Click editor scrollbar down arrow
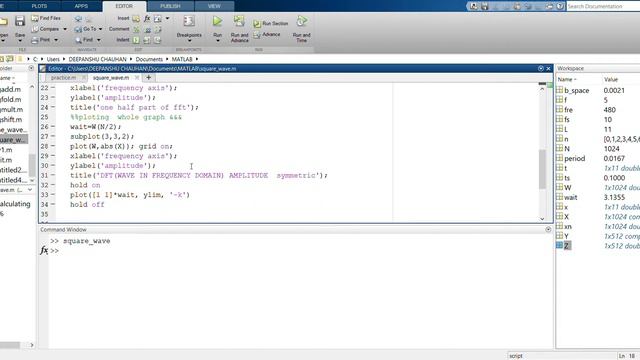The height and width of the screenshot is (360, 640). 542,219
